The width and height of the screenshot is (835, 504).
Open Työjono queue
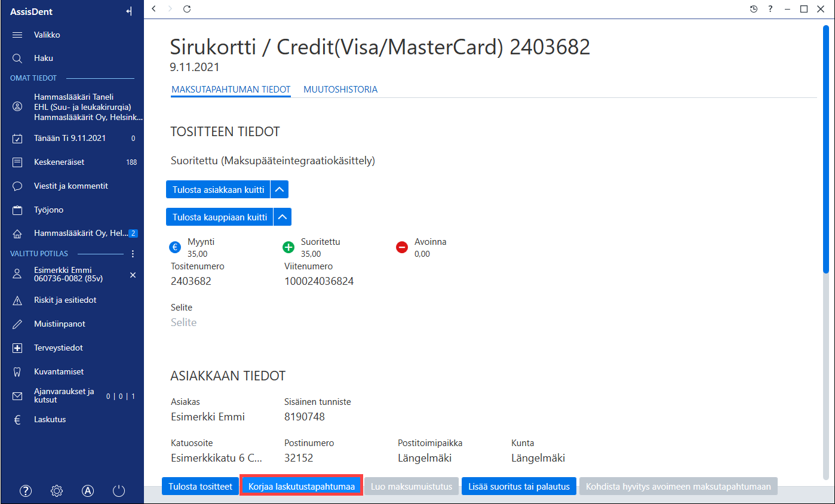[72, 210]
